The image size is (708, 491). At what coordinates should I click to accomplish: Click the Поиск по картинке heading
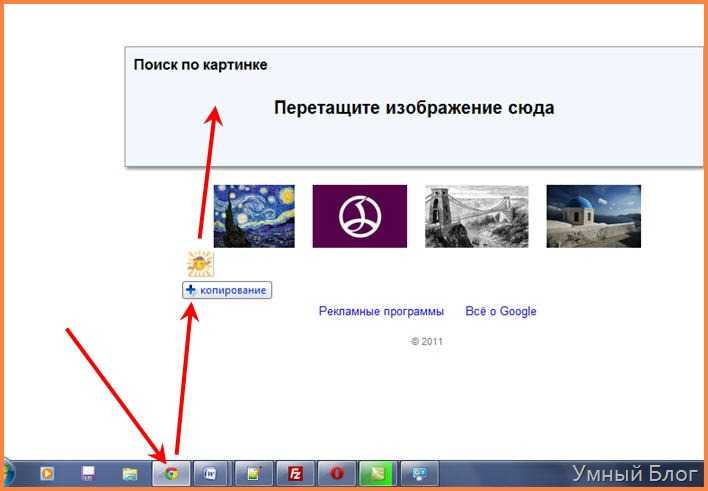(200, 65)
